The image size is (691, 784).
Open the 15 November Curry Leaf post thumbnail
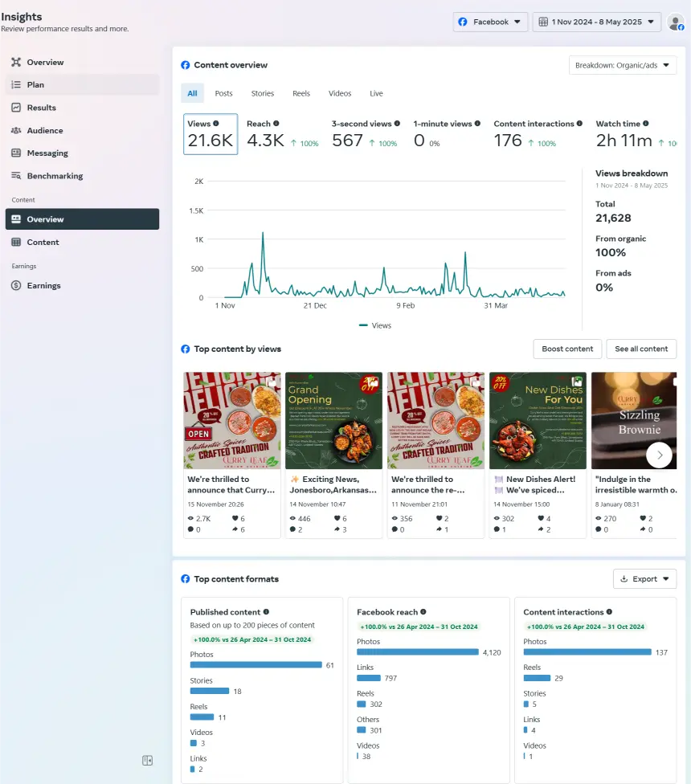tap(232, 420)
